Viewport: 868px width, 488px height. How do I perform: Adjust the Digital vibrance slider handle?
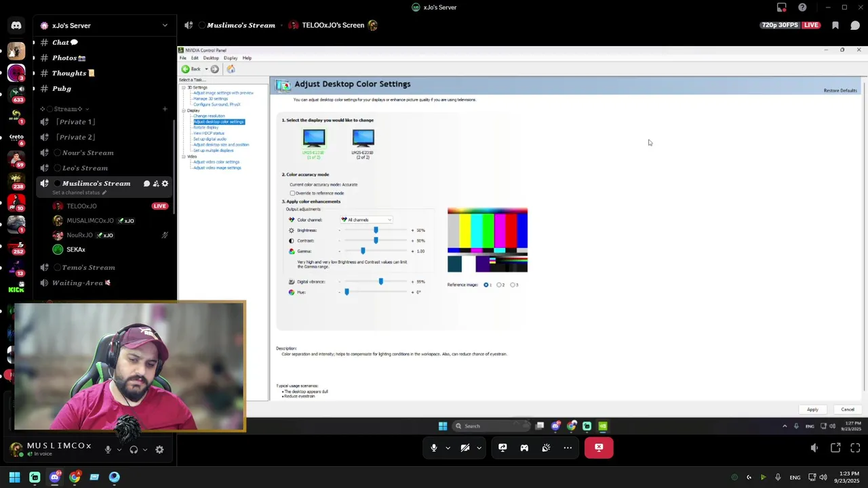pos(380,281)
